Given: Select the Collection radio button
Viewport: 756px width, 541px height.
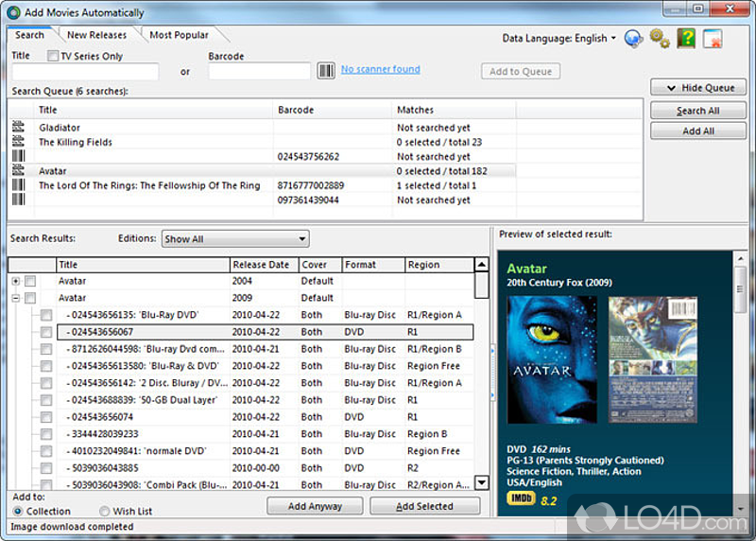Looking at the screenshot, I should click(x=18, y=511).
